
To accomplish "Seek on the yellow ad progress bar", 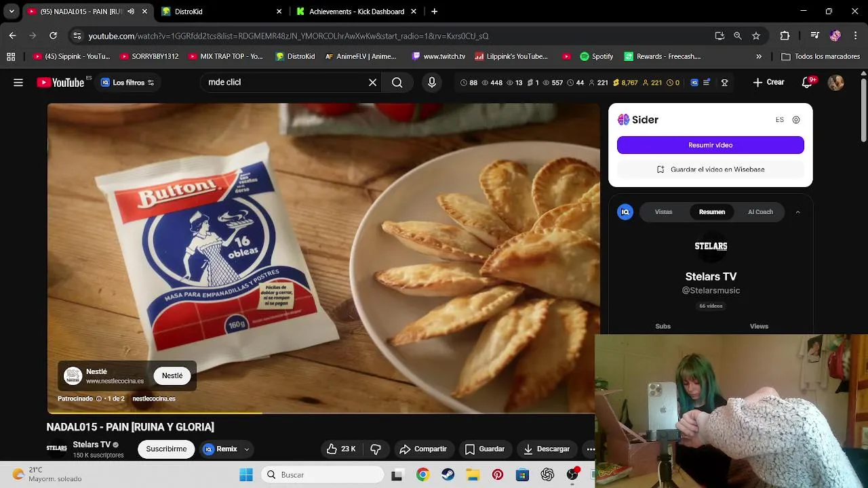I will [x=155, y=412].
